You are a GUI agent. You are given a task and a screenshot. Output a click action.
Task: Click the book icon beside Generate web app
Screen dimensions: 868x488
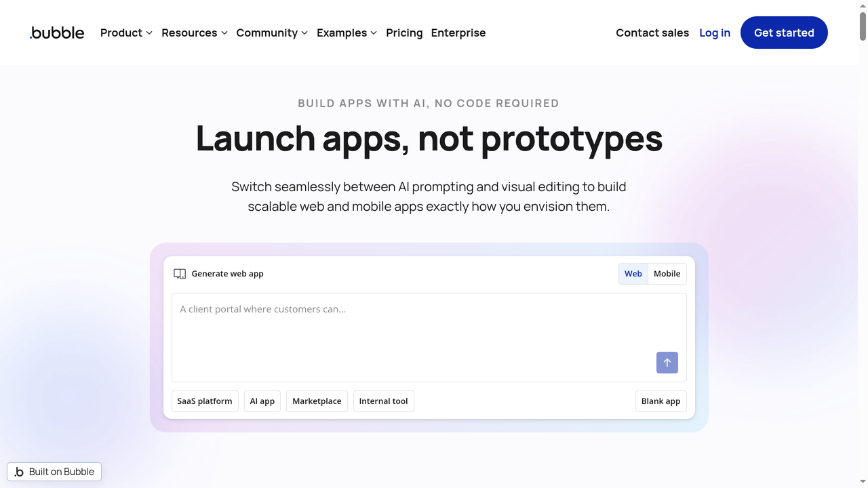point(179,273)
